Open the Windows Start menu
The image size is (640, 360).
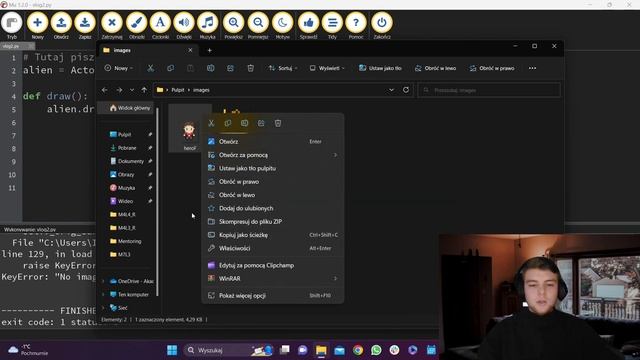pyautogui.click(x=172, y=350)
